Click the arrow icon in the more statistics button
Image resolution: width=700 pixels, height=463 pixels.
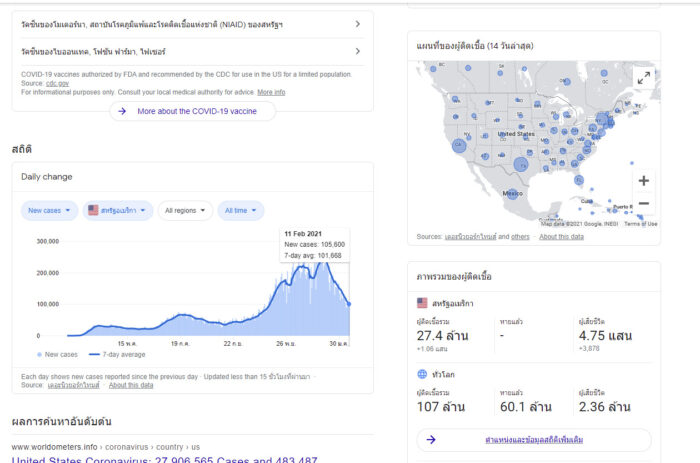pyautogui.click(x=431, y=439)
